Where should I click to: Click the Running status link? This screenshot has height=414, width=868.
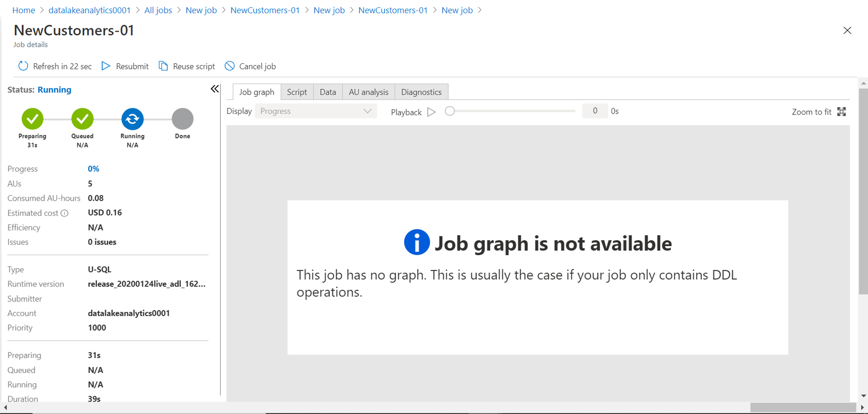(x=54, y=90)
